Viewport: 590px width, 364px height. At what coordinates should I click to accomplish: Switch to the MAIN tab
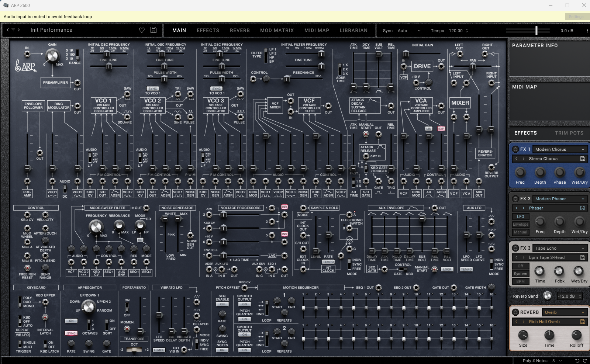pos(179,30)
